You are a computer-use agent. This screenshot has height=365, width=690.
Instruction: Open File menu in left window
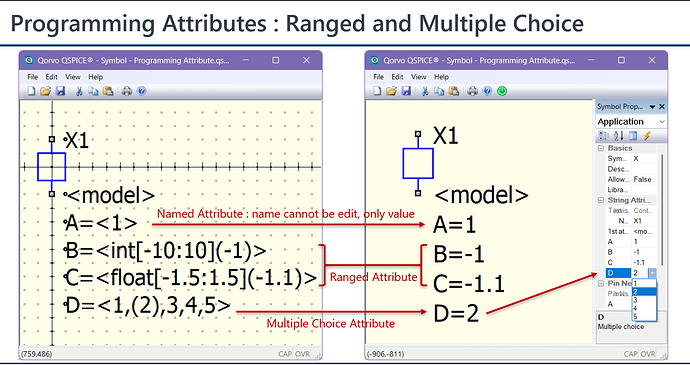33,77
